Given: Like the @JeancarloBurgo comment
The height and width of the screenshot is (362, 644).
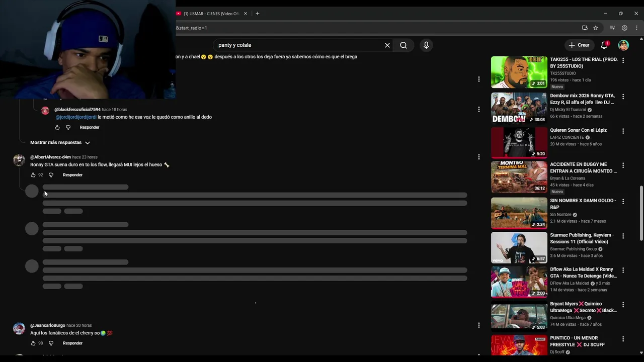Looking at the screenshot, I should (33, 343).
